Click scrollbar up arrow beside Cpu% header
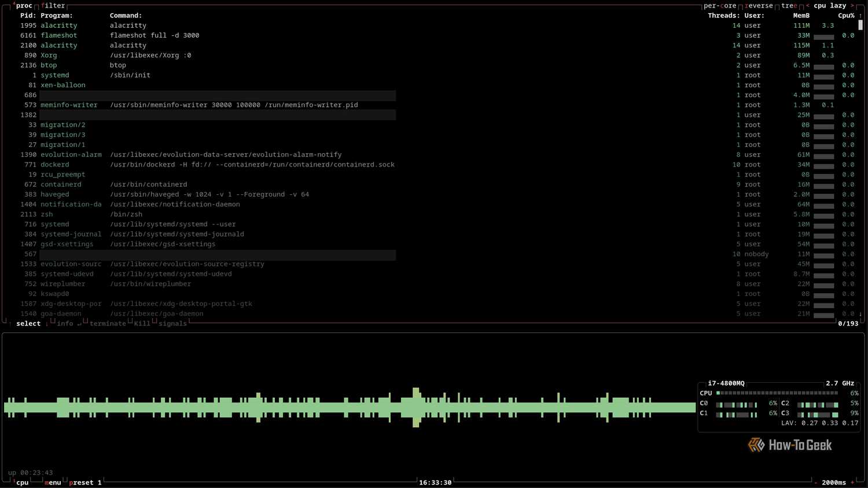Screen dimensions: 868x488 pos(860,16)
